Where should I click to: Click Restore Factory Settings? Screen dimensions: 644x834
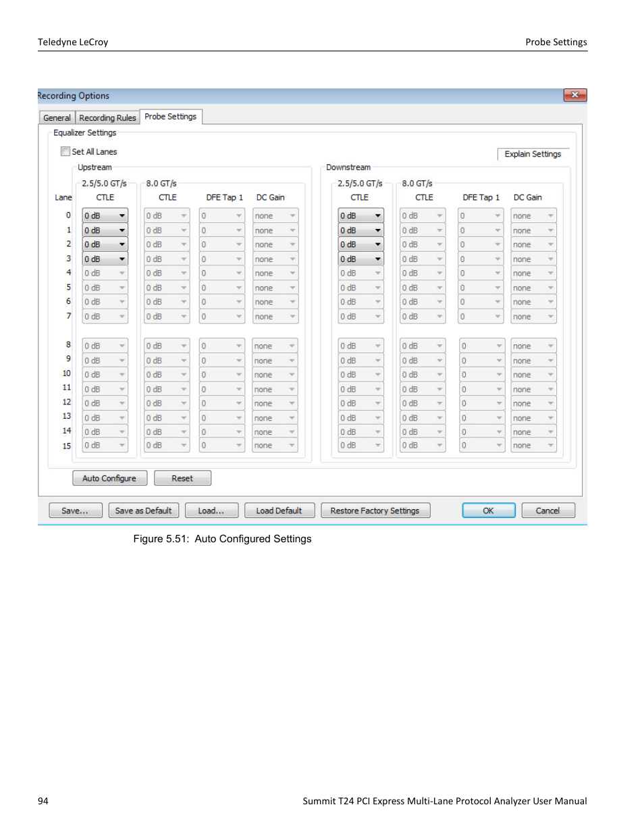point(375,510)
